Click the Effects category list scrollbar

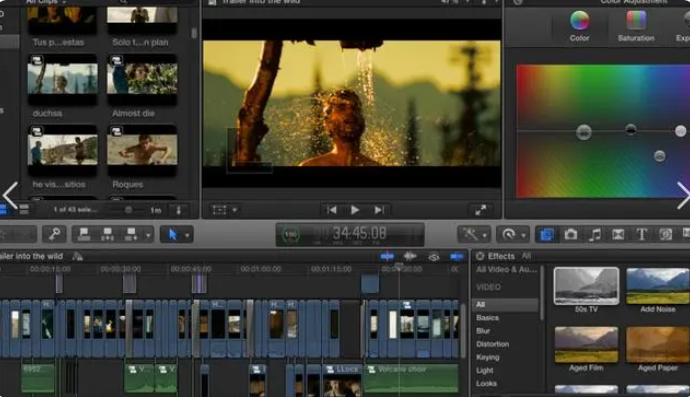click(x=542, y=293)
